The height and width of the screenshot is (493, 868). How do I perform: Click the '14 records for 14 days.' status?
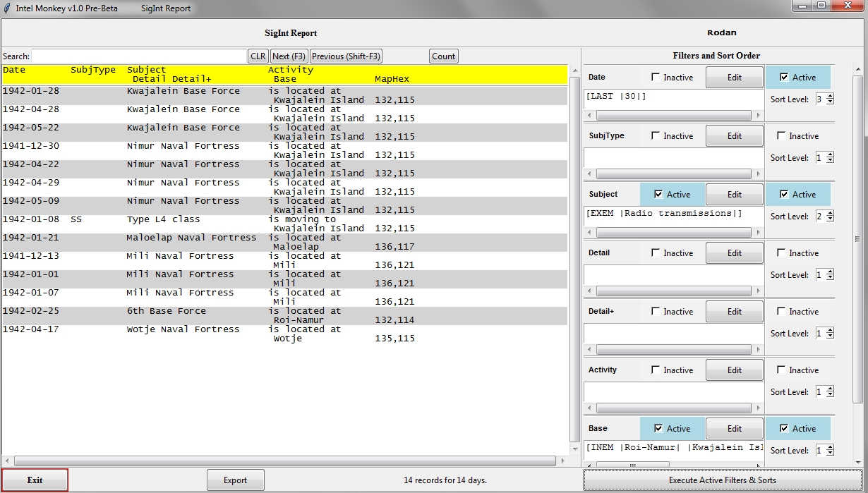[x=445, y=480]
